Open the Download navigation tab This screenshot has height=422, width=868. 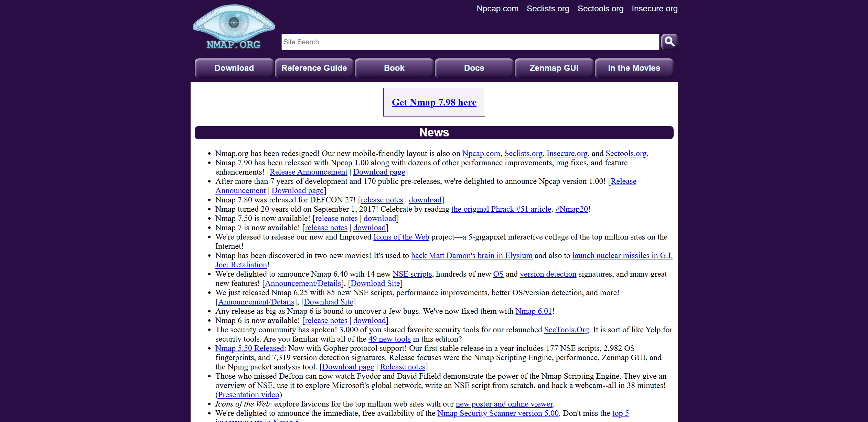click(234, 68)
